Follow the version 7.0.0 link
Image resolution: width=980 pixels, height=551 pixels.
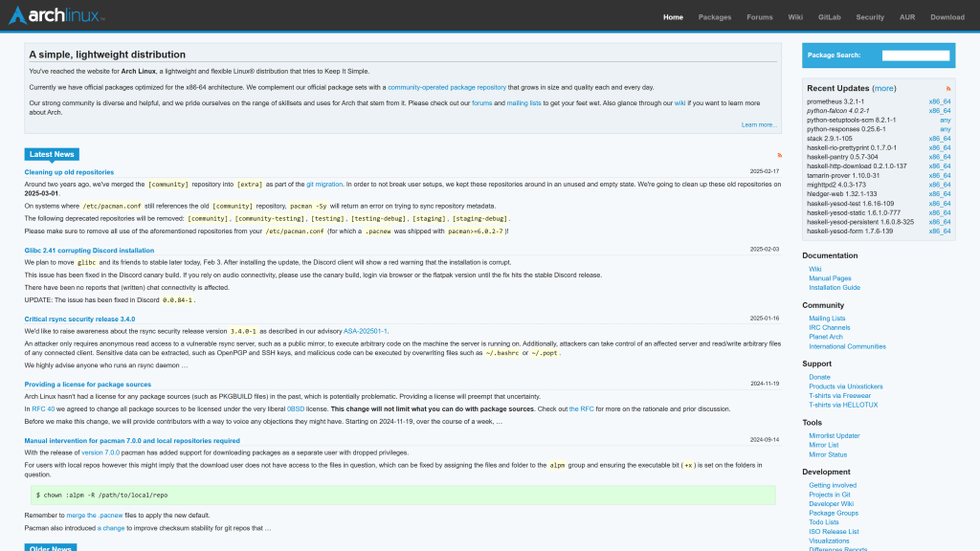tap(100, 452)
